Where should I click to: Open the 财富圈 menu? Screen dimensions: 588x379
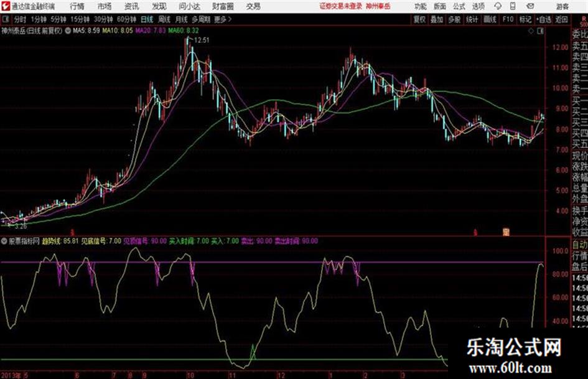pyautogui.click(x=223, y=6)
